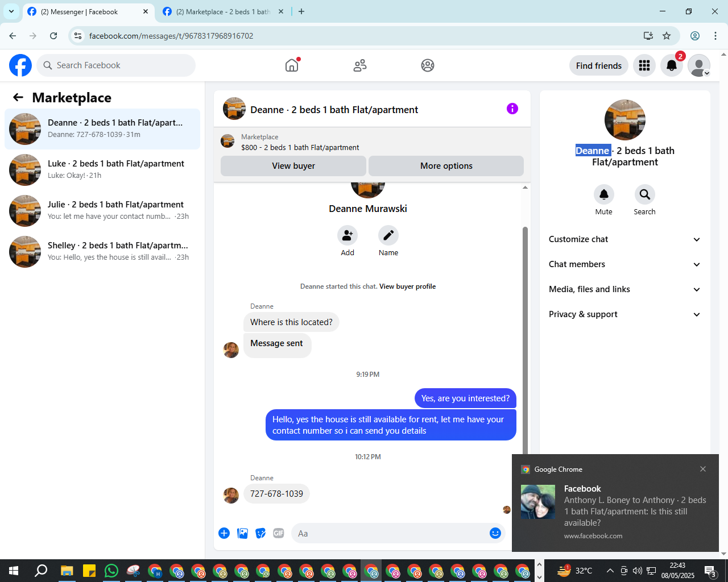Open Deanne's conversation in the list
The height and width of the screenshot is (582, 728).
point(102,129)
